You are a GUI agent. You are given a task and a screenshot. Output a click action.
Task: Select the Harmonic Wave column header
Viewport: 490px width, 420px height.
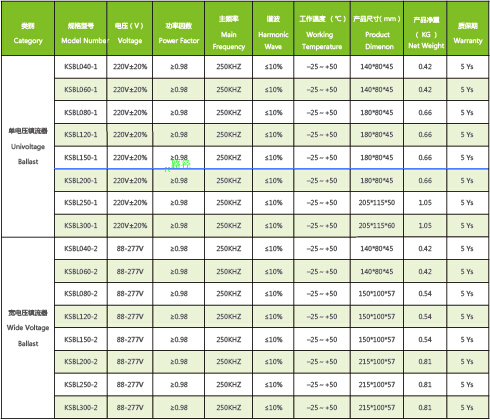click(273, 29)
